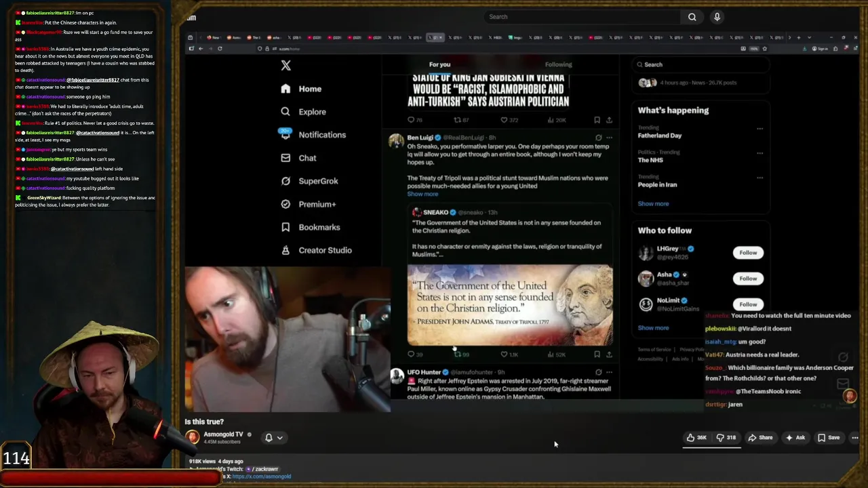Click the Grok icon on UFO Hunter's post
Screen dimensions: 868x488
click(598, 372)
